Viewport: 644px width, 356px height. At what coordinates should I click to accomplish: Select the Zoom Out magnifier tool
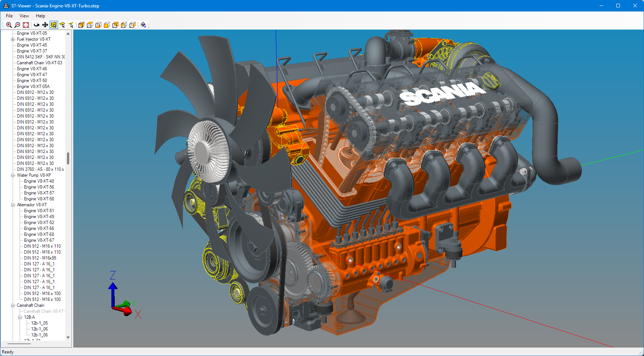pyautogui.click(x=17, y=25)
